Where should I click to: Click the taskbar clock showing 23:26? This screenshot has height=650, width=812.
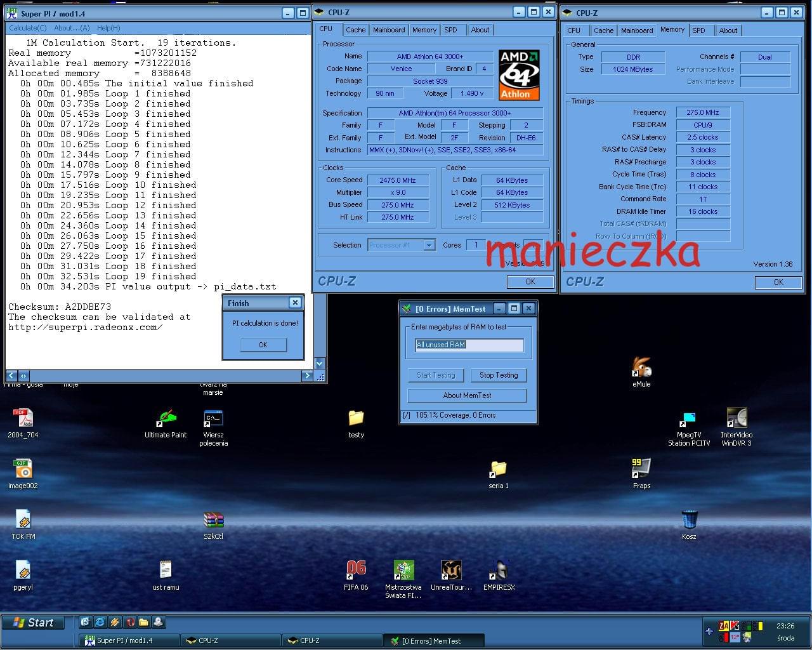pos(785,626)
